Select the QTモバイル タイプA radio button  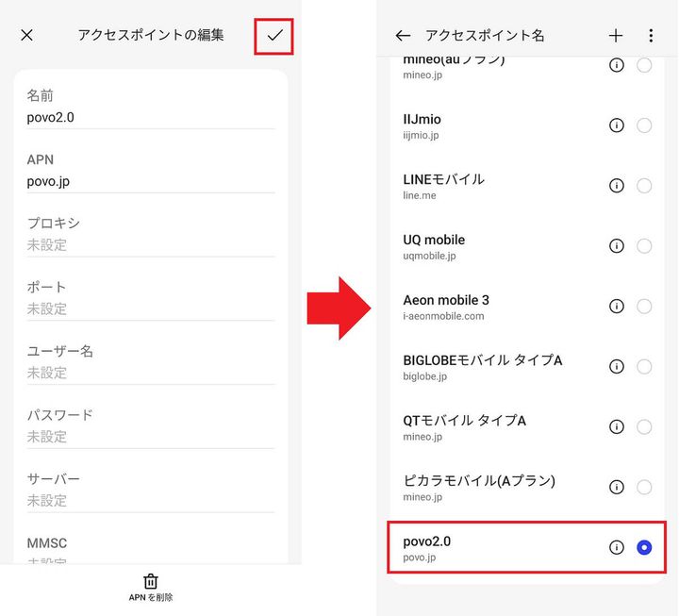click(x=644, y=426)
